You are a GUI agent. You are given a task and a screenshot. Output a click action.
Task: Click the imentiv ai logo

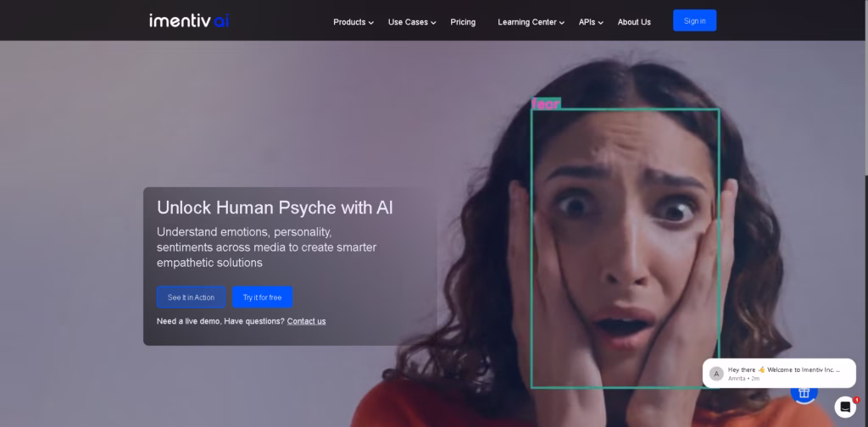[189, 20]
